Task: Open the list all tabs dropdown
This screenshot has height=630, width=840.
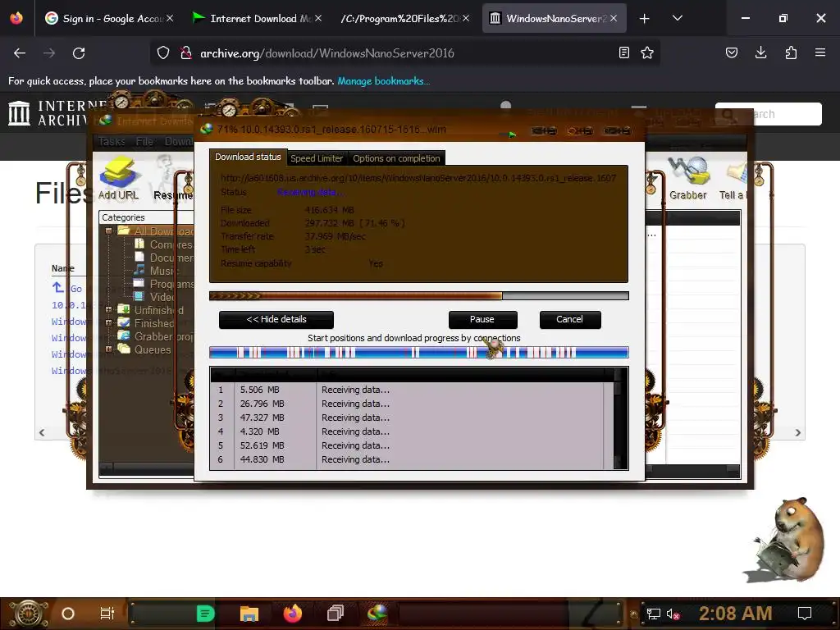Action: pos(677,18)
